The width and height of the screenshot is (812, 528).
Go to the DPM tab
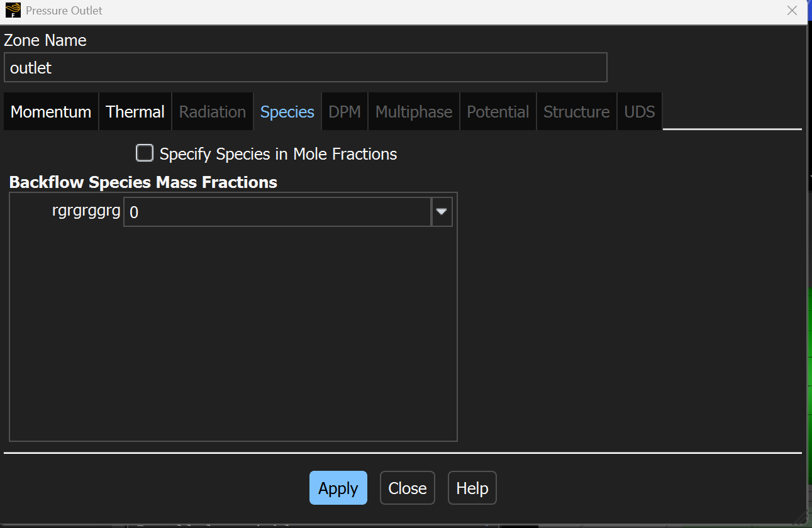click(345, 112)
